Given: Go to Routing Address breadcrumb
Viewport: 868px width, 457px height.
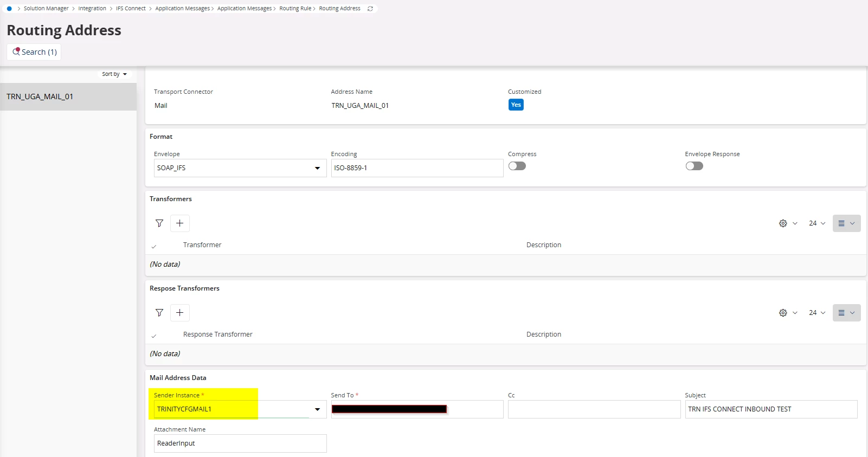Looking at the screenshot, I should 339,9.
